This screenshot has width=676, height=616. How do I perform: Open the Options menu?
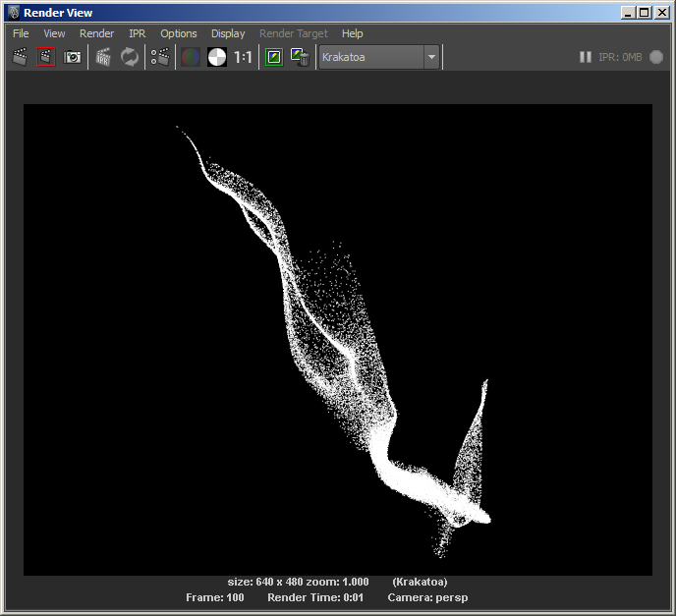tap(178, 33)
